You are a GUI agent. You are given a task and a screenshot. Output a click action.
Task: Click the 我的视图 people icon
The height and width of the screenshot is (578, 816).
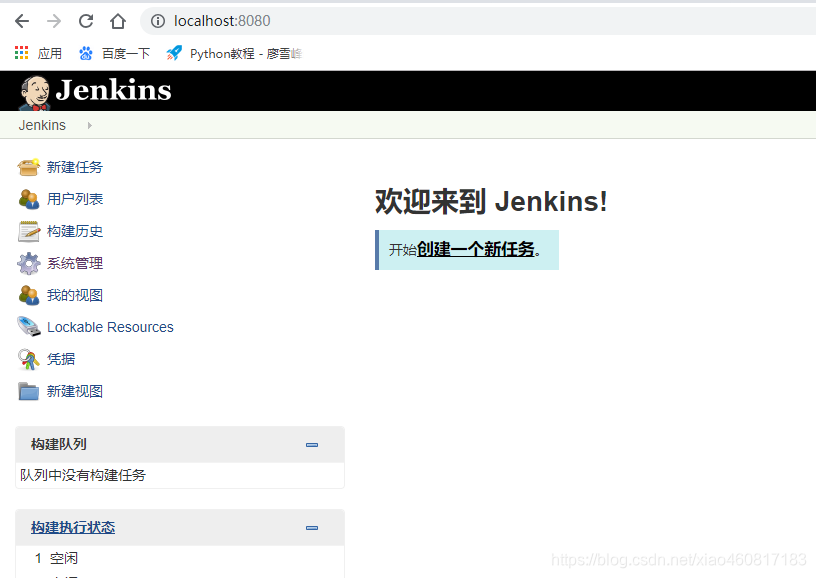click(29, 296)
